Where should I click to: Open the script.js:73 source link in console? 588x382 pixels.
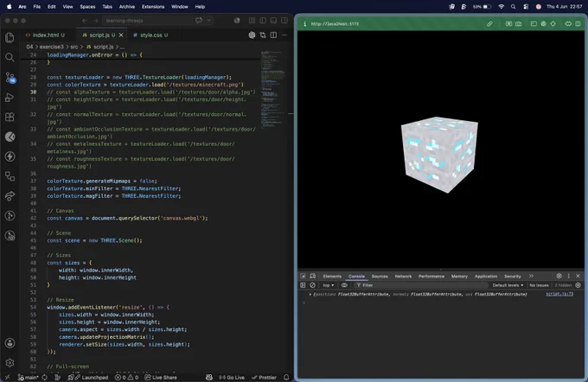[559, 295]
